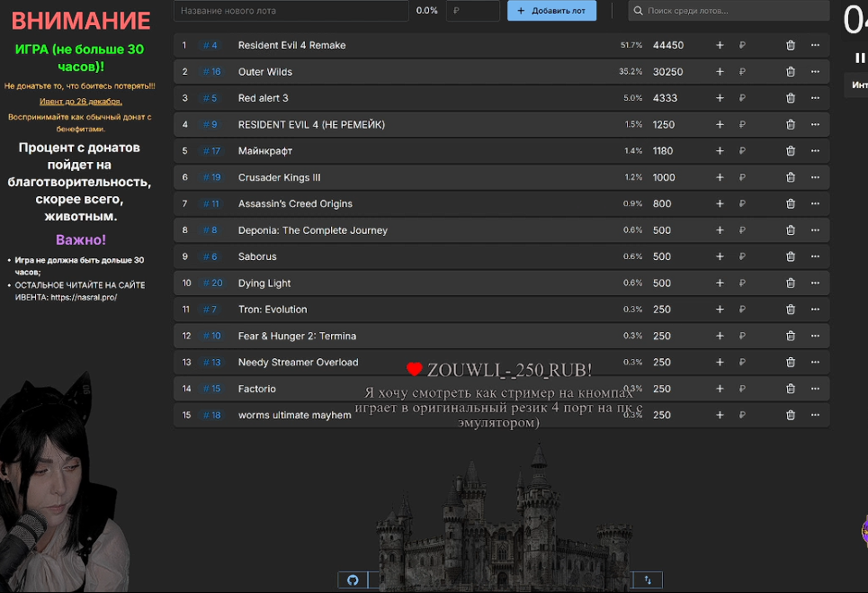Click lot number #16 badge
The height and width of the screenshot is (593, 868).
click(211, 72)
